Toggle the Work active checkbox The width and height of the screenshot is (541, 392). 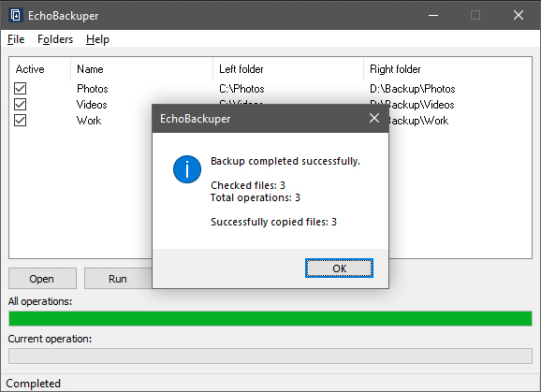tap(20, 121)
